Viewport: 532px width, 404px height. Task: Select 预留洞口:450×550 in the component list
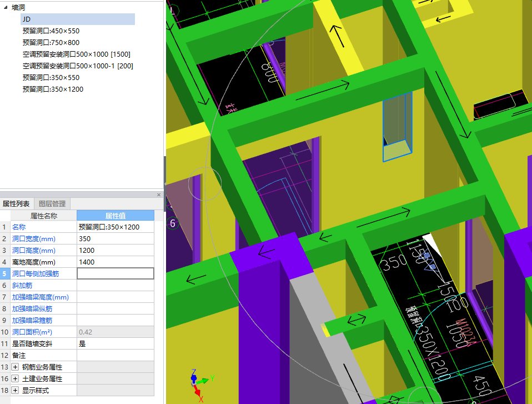click(x=51, y=31)
